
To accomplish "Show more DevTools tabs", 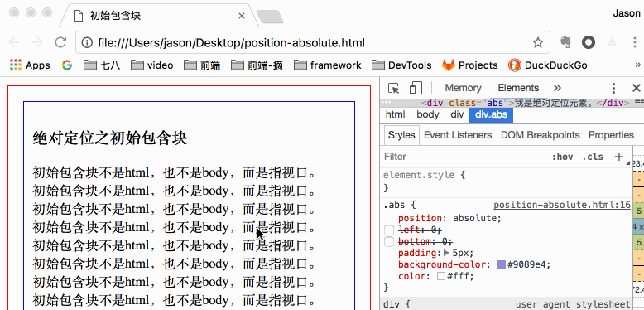I will pyautogui.click(x=557, y=88).
